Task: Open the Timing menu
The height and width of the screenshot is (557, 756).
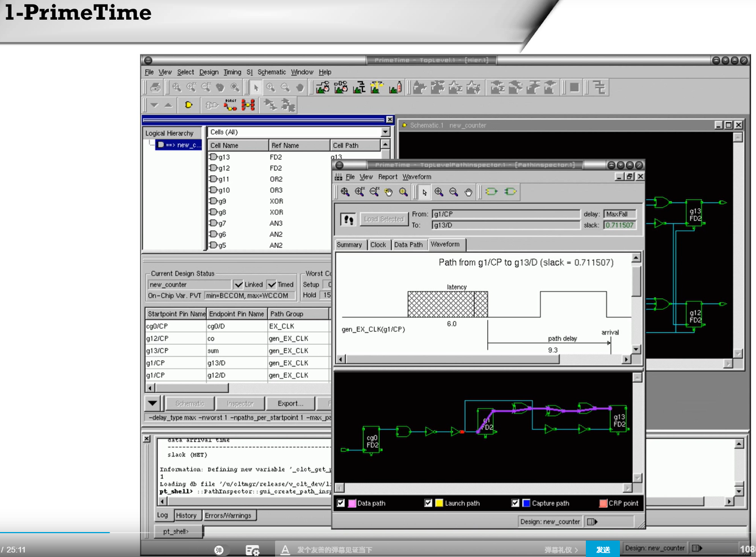Action: [x=232, y=72]
